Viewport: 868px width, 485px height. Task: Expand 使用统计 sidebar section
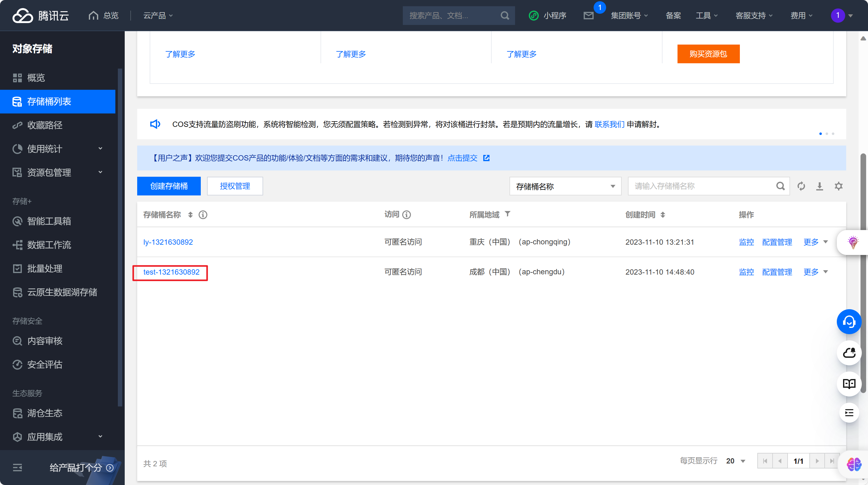click(x=57, y=149)
